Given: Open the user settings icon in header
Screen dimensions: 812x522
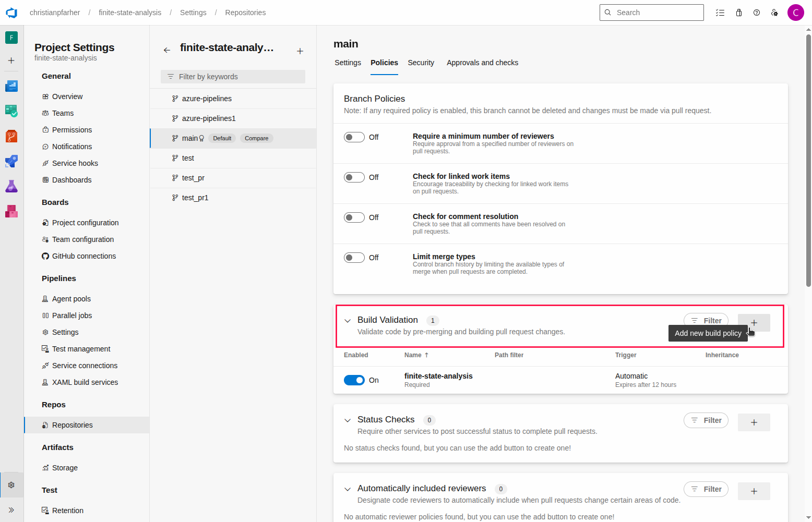Looking at the screenshot, I should (775, 13).
